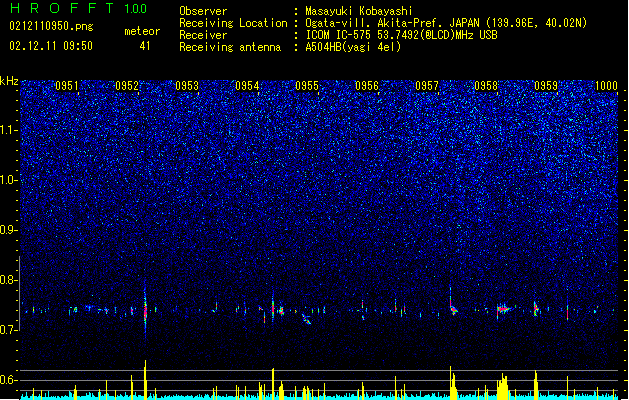Viewport: 629px width, 400px height.
Task: Click the long-duration echo just after 0958
Action: (503, 309)
